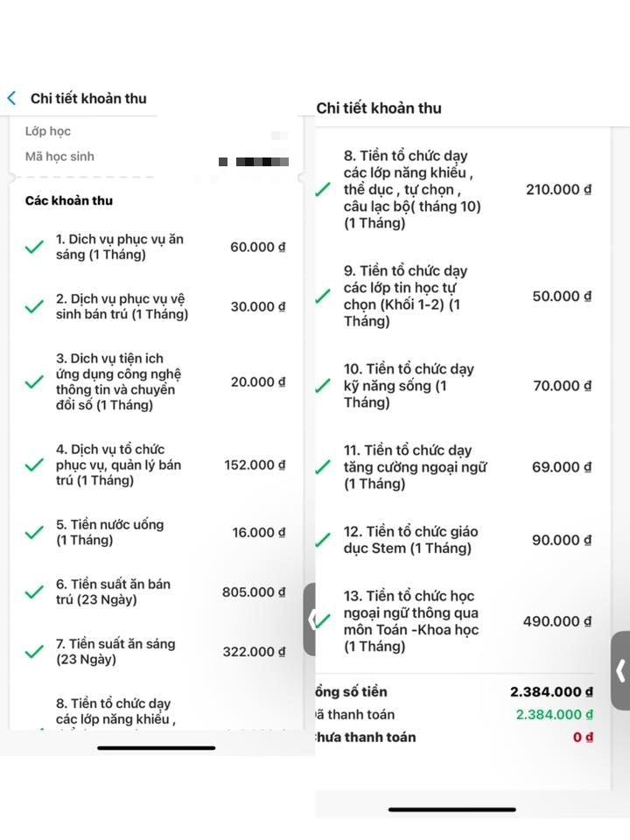Toggle checkmark for giáo dục Stem fee

[x=323, y=540]
